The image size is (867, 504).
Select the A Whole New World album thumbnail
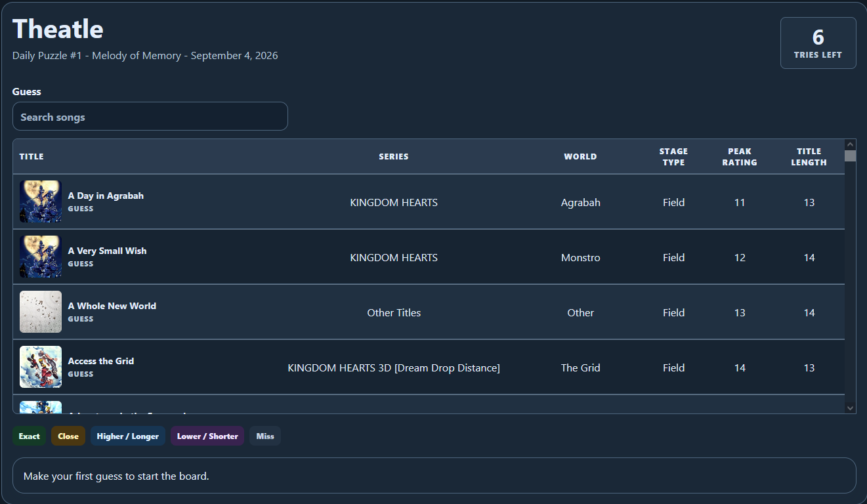[41, 312]
